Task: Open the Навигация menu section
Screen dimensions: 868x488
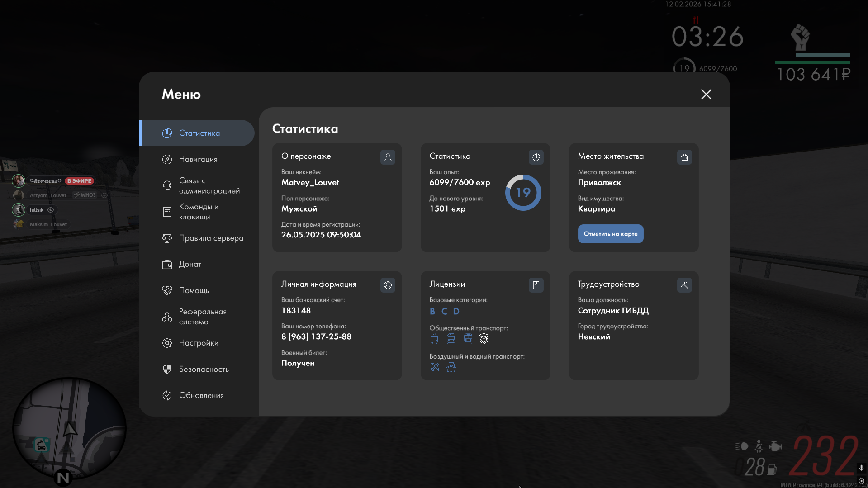Action: (198, 159)
